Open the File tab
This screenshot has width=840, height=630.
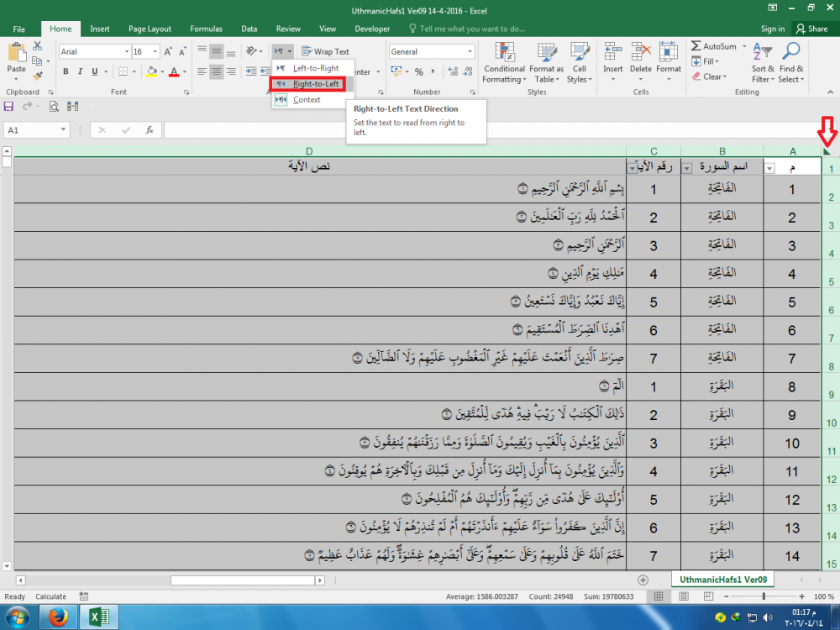(x=18, y=29)
